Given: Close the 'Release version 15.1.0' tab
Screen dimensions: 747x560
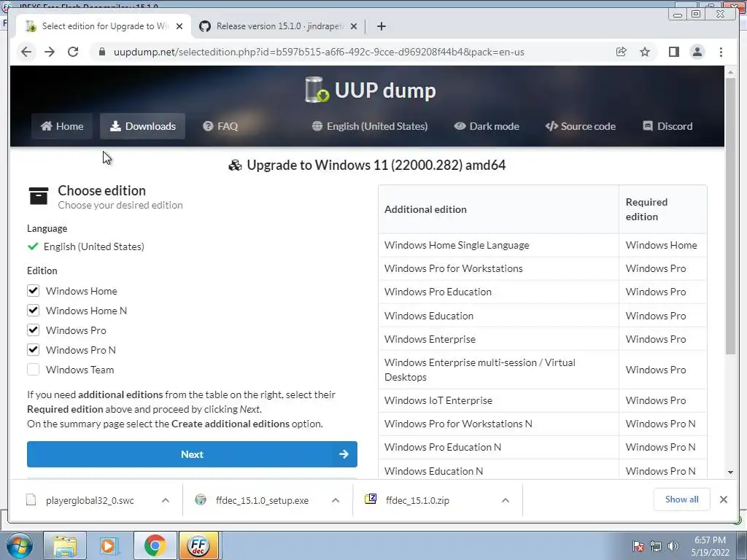Looking at the screenshot, I should click(x=354, y=26).
